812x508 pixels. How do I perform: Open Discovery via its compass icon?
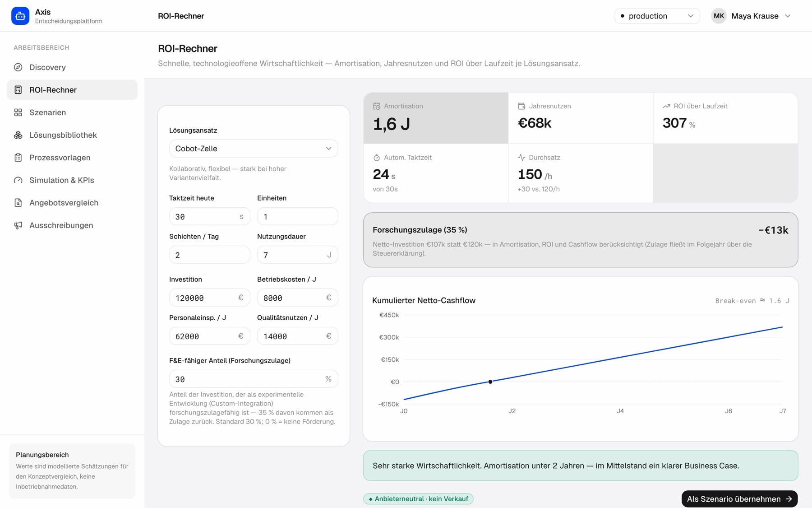(x=18, y=67)
